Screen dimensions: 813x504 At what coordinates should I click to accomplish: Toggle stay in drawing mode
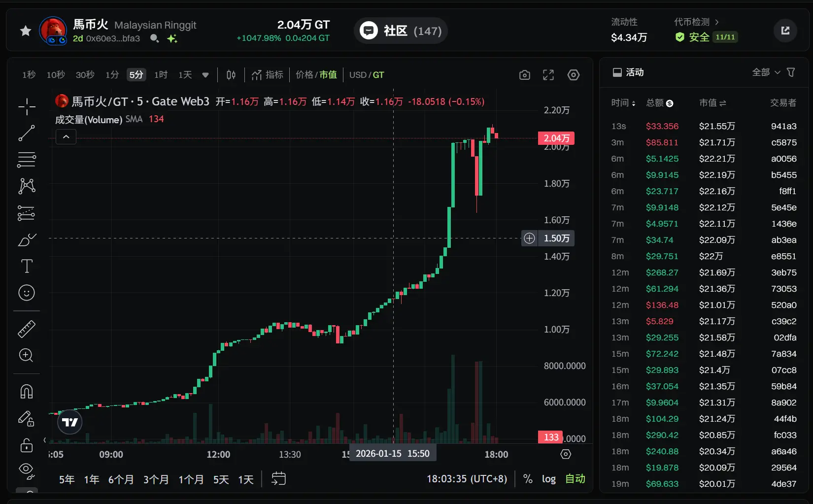(x=27, y=418)
